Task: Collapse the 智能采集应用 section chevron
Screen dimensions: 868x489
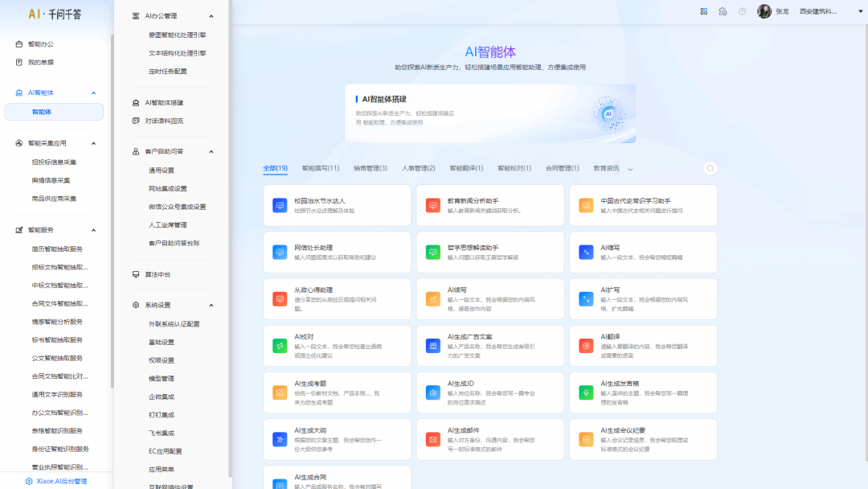Action: [x=93, y=143]
